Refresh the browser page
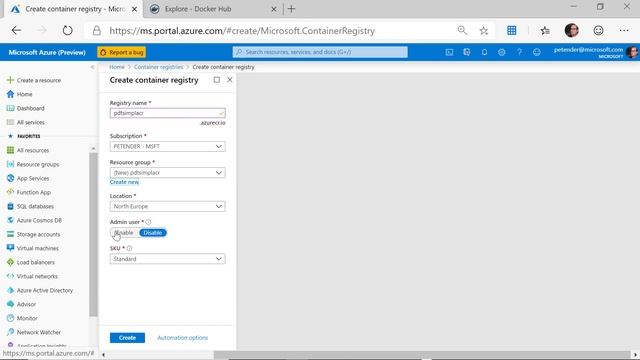Image resolution: width=640 pixels, height=360 pixels. pyautogui.click(x=67, y=31)
